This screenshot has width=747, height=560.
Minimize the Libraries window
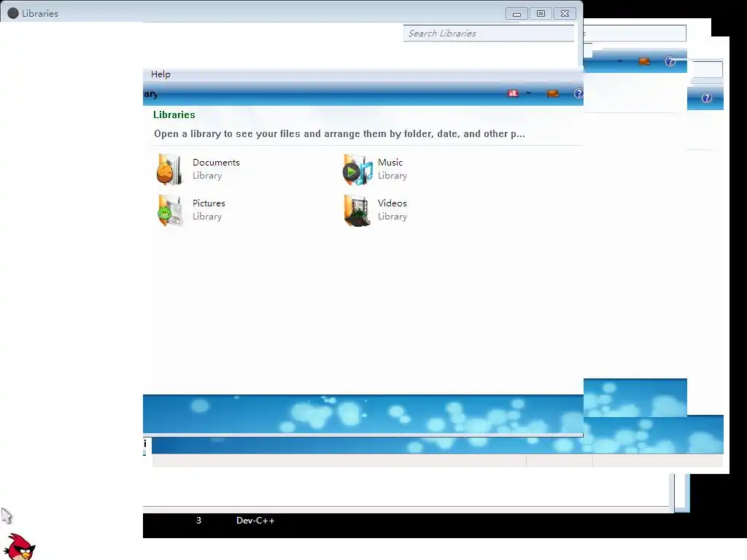516,14
